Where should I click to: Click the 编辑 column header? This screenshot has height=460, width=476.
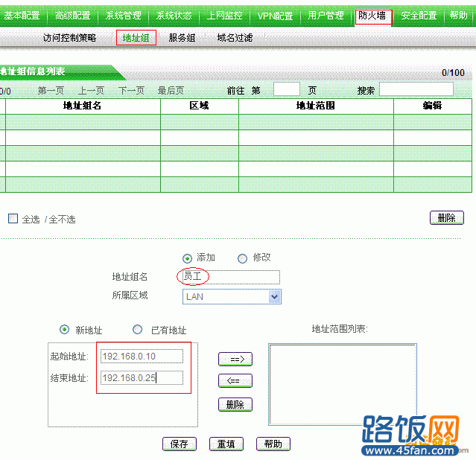[433, 106]
